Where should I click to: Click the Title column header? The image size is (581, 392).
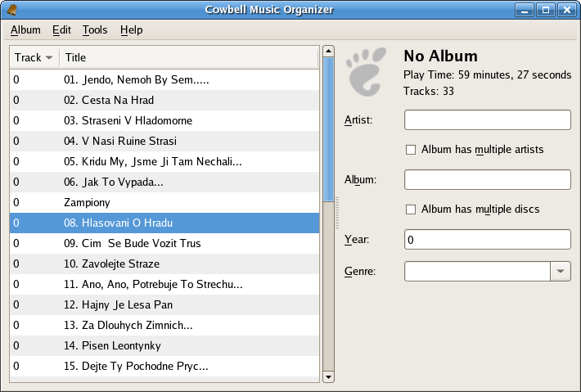189,57
